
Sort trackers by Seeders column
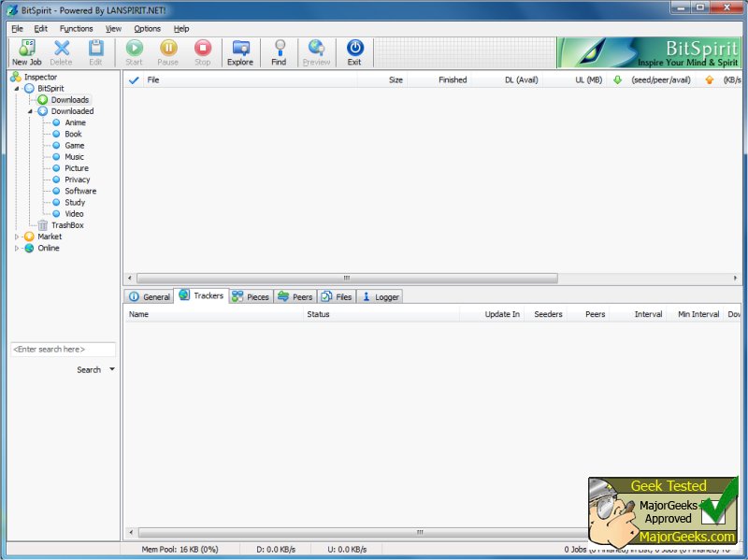click(x=548, y=314)
